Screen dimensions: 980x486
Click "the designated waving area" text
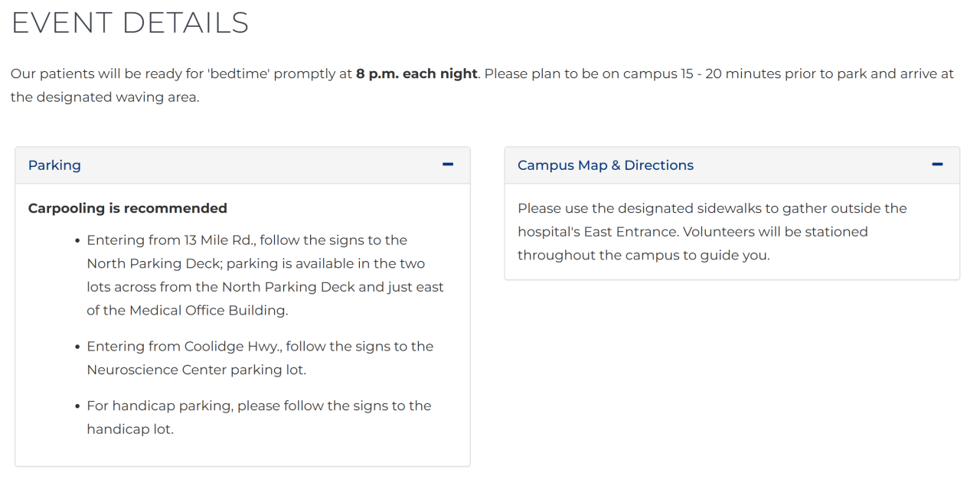pos(105,97)
